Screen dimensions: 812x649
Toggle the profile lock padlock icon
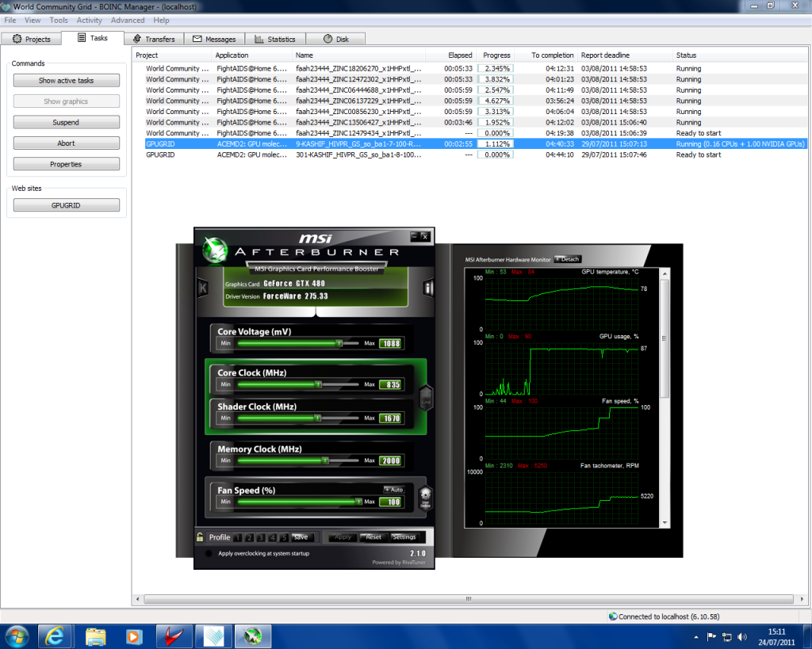coord(200,536)
